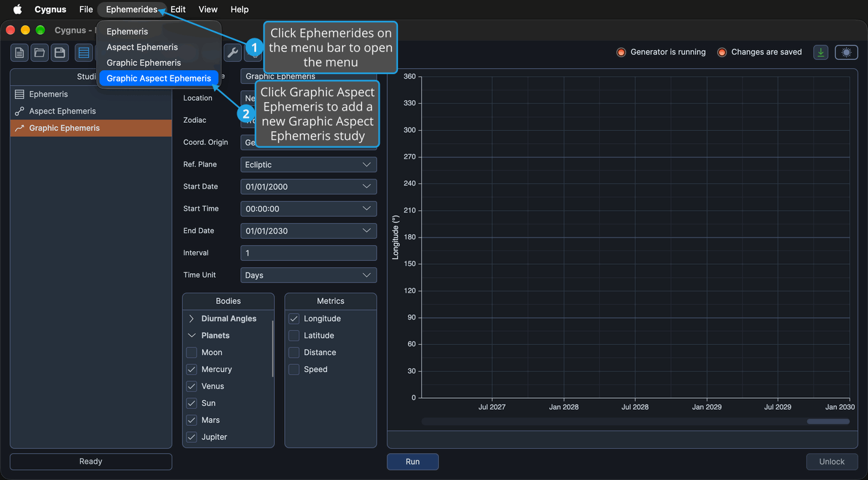
Task: Uncheck the Jupiter body checkbox
Action: 192,437
